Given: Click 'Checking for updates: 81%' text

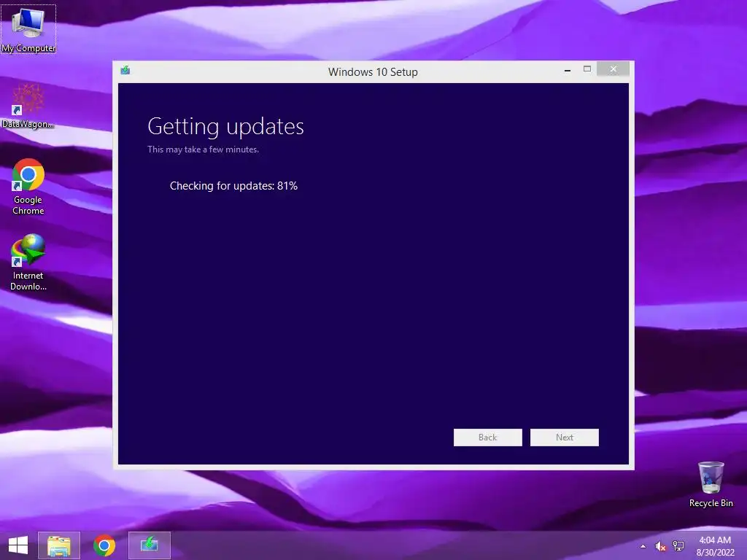Looking at the screenshot, I should 233,186.
